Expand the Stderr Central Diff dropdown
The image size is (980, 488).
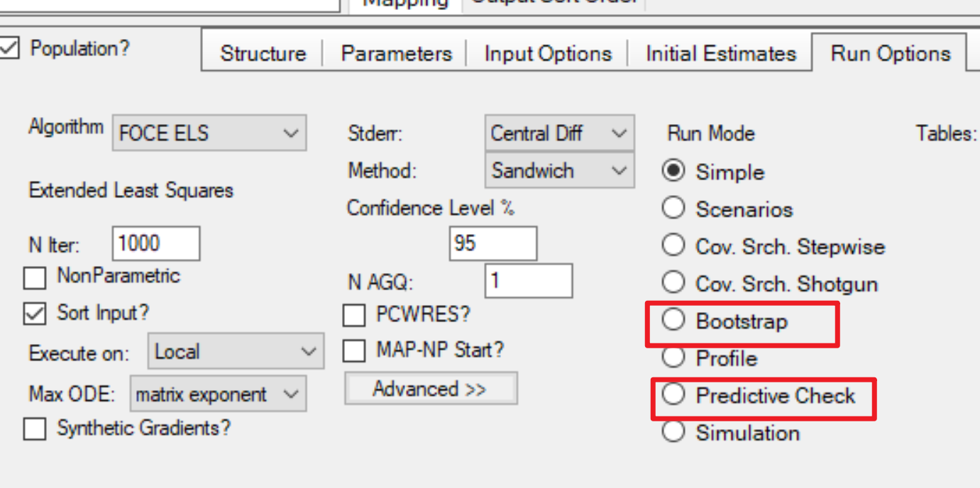coord(560,133)
